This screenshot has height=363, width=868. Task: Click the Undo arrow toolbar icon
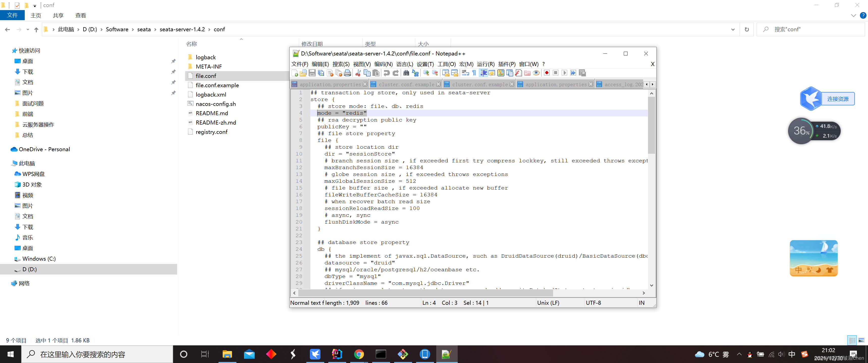(387, 73)
